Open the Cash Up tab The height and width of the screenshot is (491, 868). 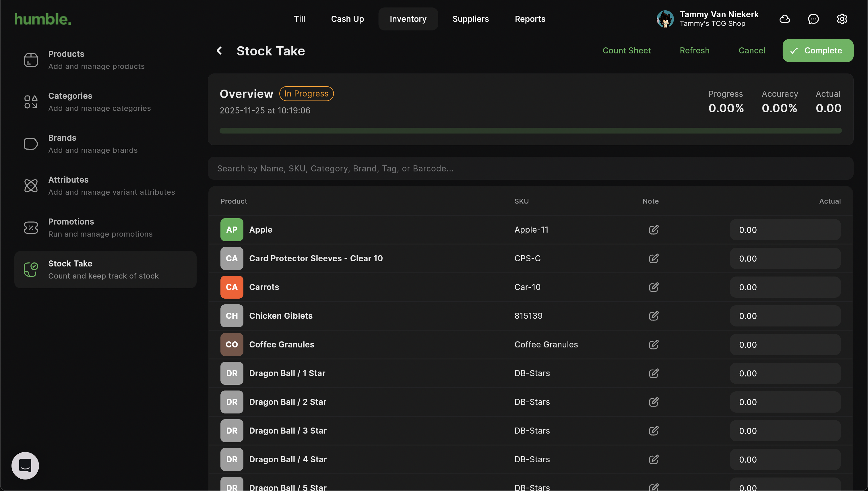click(x=347, y=19)
